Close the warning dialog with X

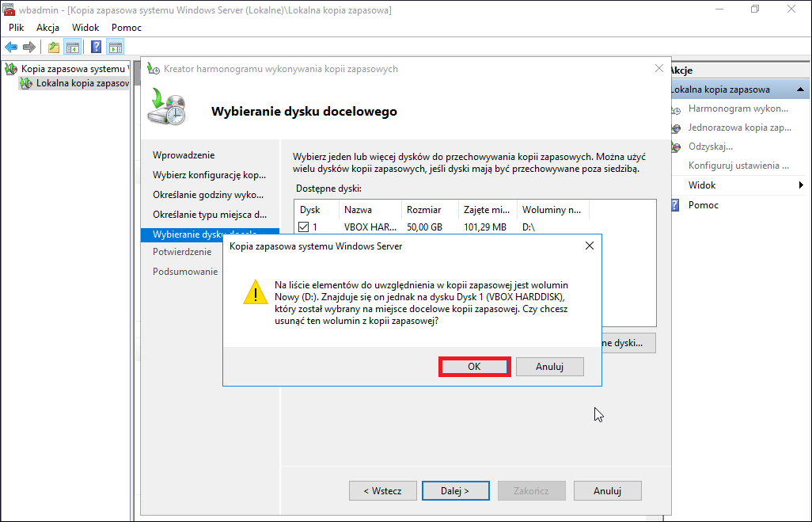coord(590,246)
